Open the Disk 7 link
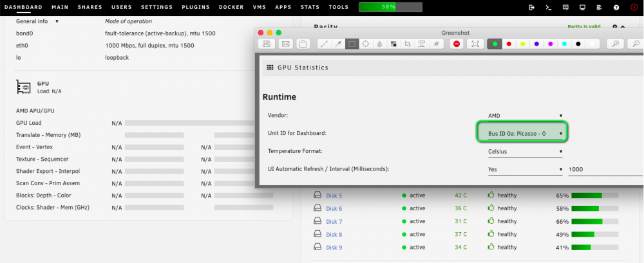This screenshot has width=644, height=263. coord(334,222)
